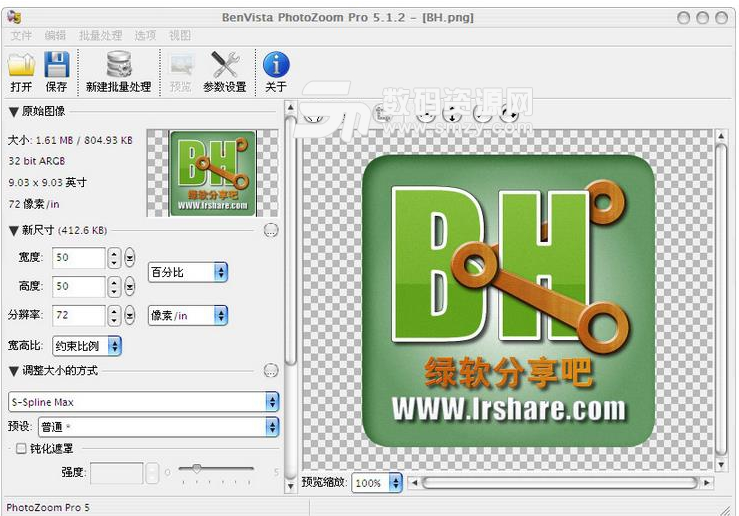Click the window resize grip at bottom-right corner
This screenshot has height=516, width=739.
coord(724,510)
